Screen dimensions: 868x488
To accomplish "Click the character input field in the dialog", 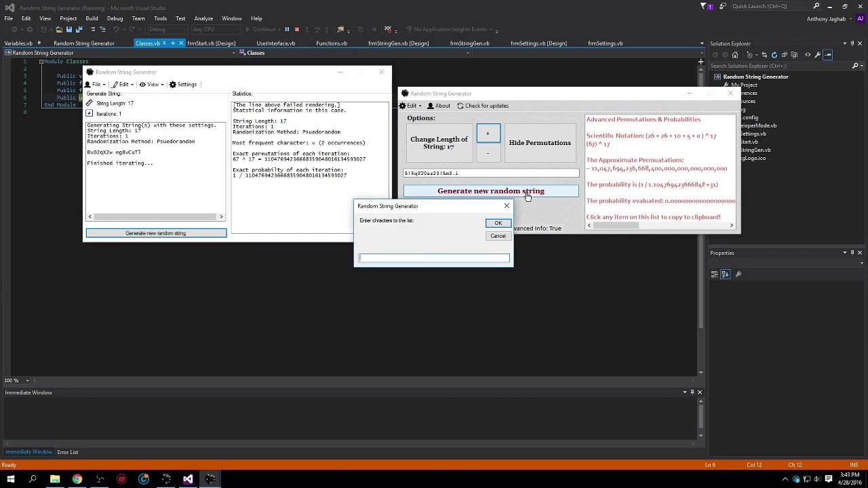I will pos(434,258).
